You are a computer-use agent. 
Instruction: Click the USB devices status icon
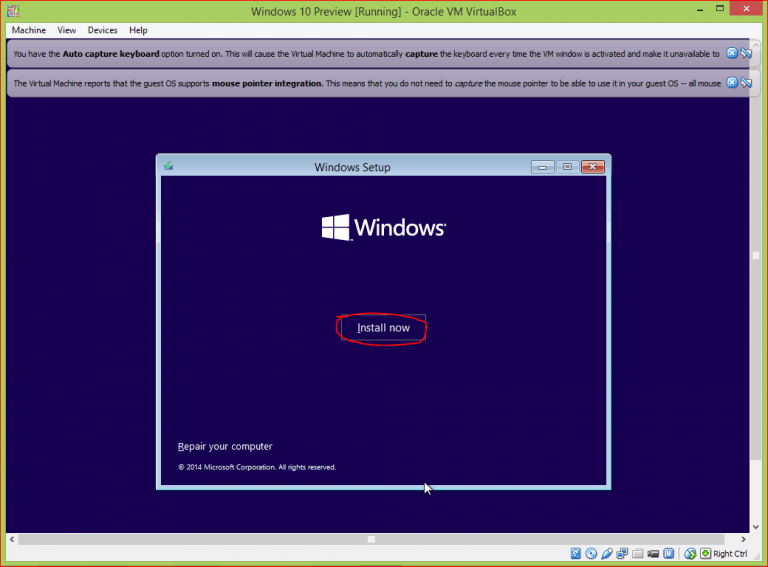point(607,553)
